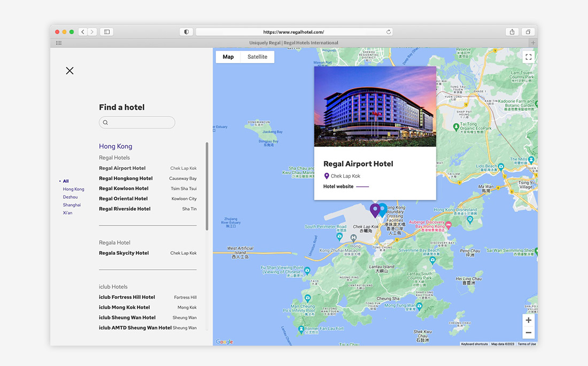This screenshot has height=366, width=588.
Task: Click the Lido Beach map marker
Action: click(x=501, y=167)
